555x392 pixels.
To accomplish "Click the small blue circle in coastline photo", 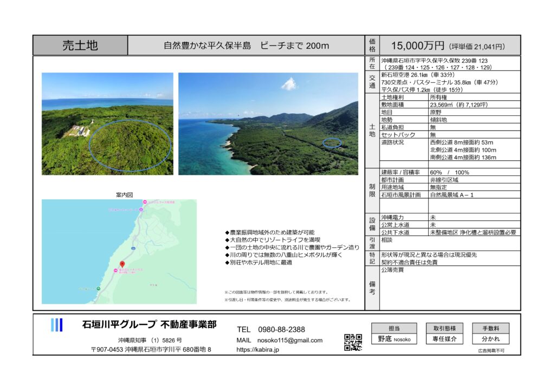I will 332,143.
